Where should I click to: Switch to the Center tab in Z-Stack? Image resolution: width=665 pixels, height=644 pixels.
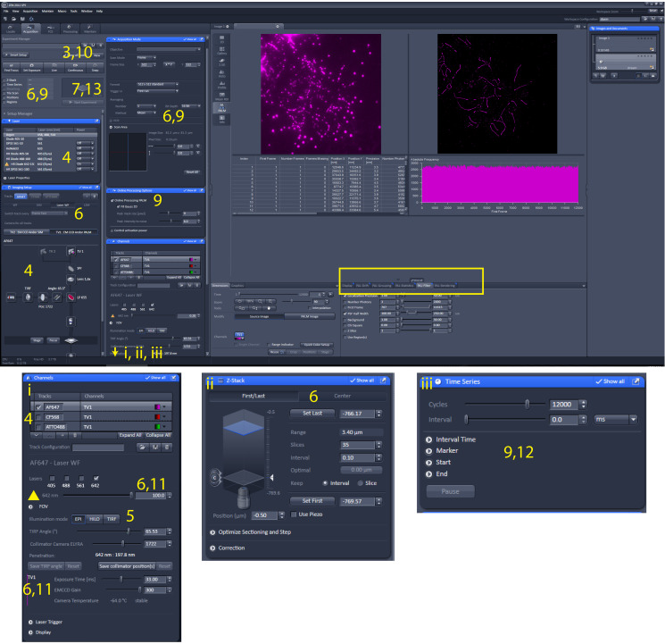click(341, 396)
